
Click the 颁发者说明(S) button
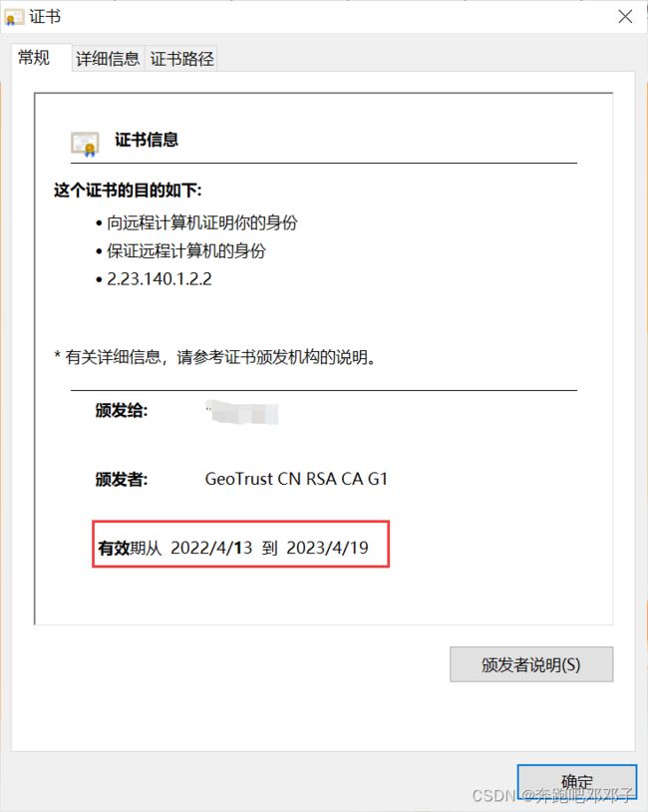coord(531,664)
